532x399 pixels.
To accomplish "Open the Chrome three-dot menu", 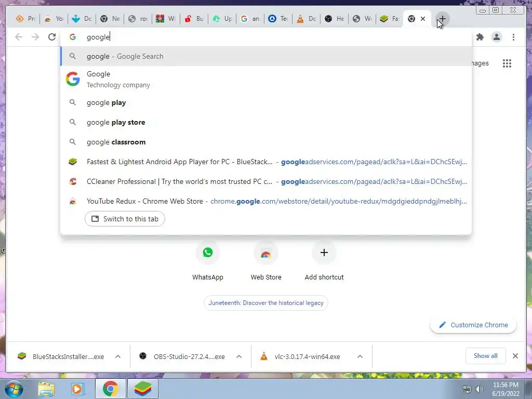I will (513, 37).
